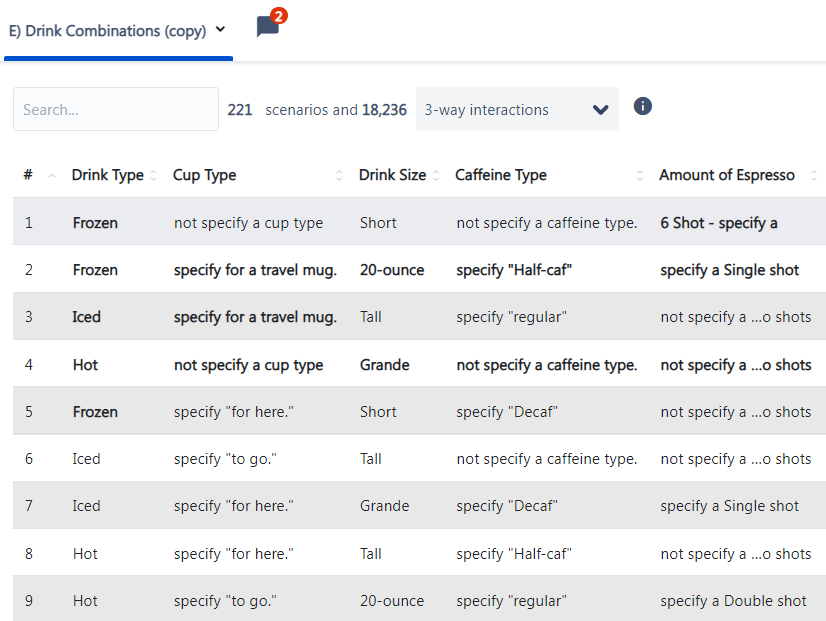Click the Search input field
Image resolution: width=826 pixels, height=621 pixels.
click(x=116, y=109)
